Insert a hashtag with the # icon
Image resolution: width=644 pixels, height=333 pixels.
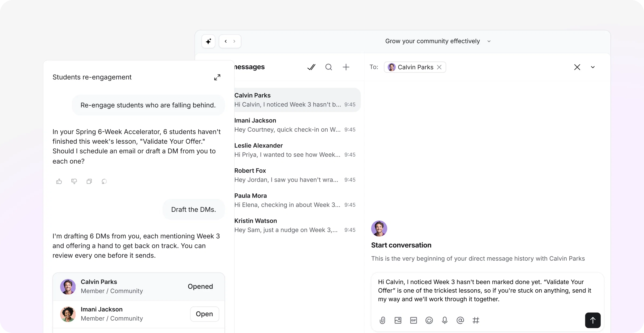[476, 320]
